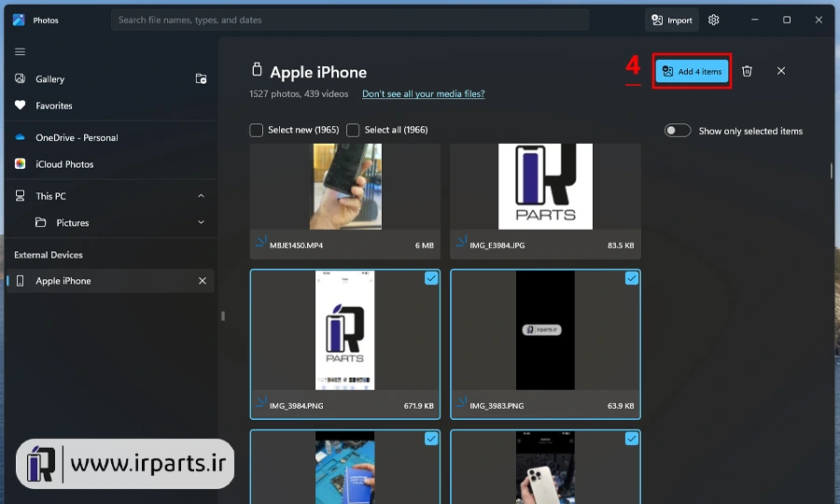840x504 pixels.
Task: Click the search box for file names
Action: point(350,20)
